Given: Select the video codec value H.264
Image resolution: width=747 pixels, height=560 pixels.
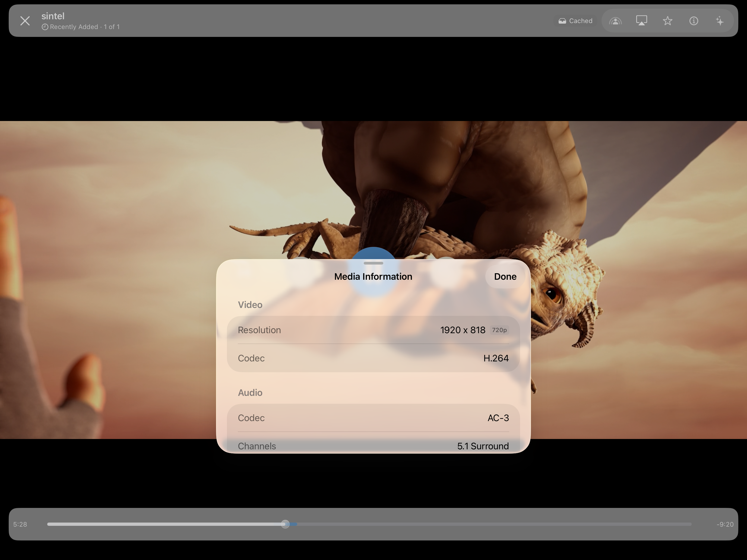Looking at the screenshot, I should [496, 358].
